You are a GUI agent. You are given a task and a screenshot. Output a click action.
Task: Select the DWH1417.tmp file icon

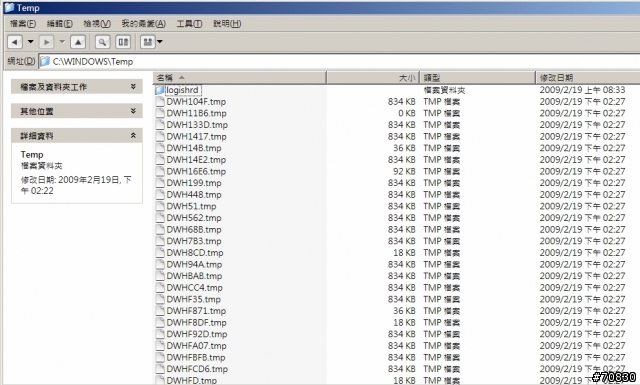pos(160,136)
